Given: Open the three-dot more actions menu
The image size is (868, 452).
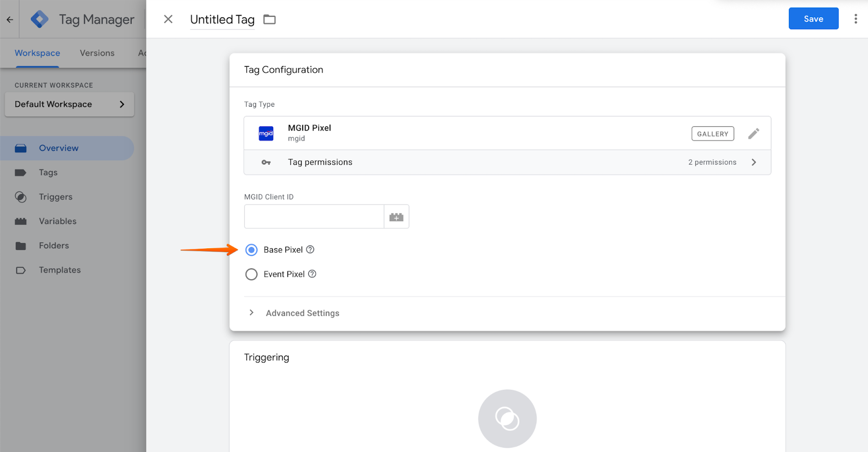Looking at the screenshot, I should 856,19.
